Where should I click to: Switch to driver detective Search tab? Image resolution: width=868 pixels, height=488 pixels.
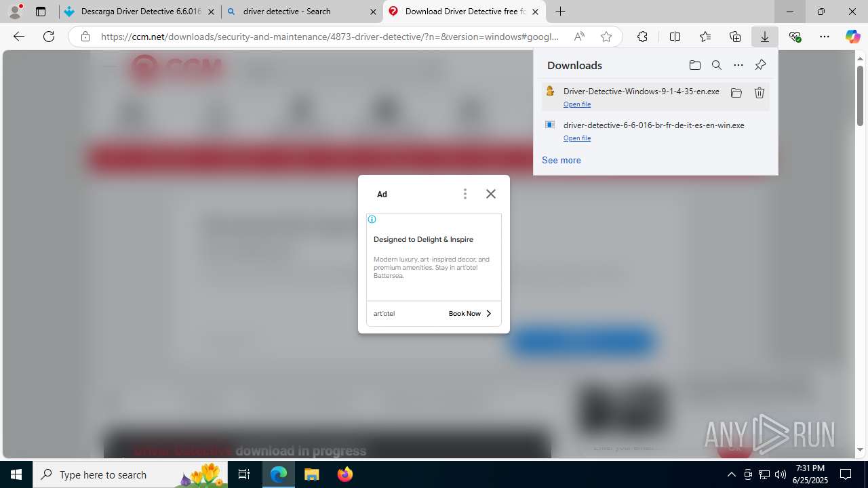point(302,12)
